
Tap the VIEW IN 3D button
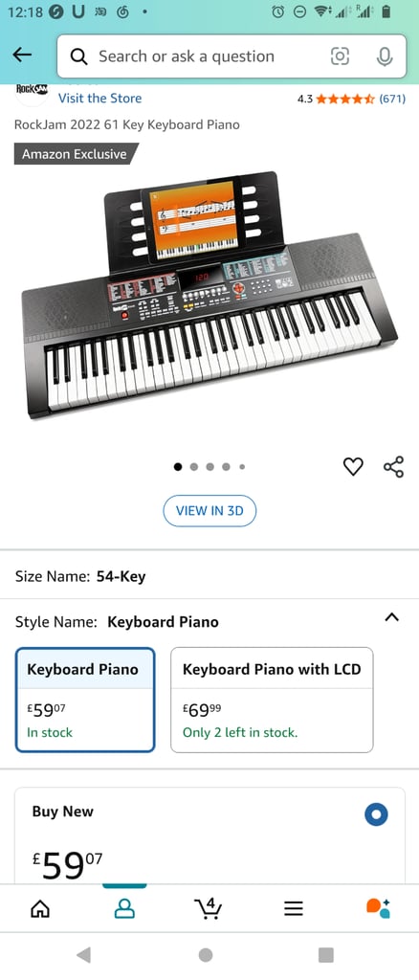(209, 511)
